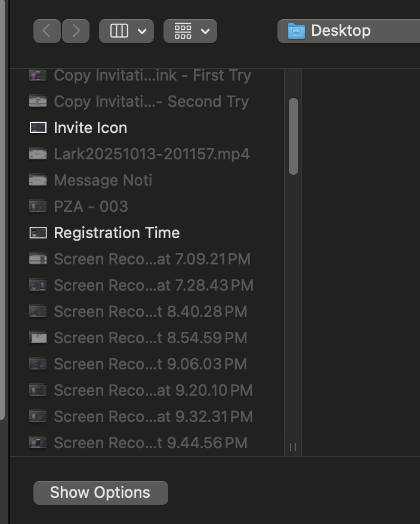
Task: Open the item grouping dropdown
Action: [x=190, y=31]
